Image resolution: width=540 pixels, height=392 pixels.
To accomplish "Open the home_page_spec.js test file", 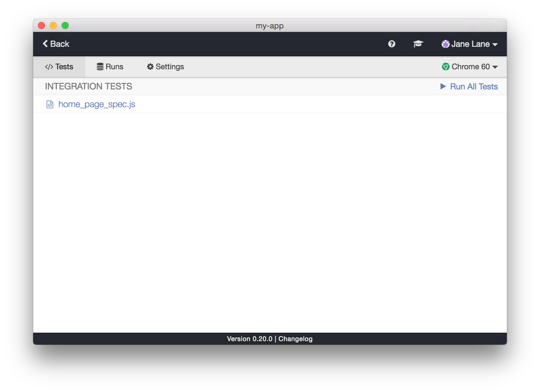I will click(97, 104).
